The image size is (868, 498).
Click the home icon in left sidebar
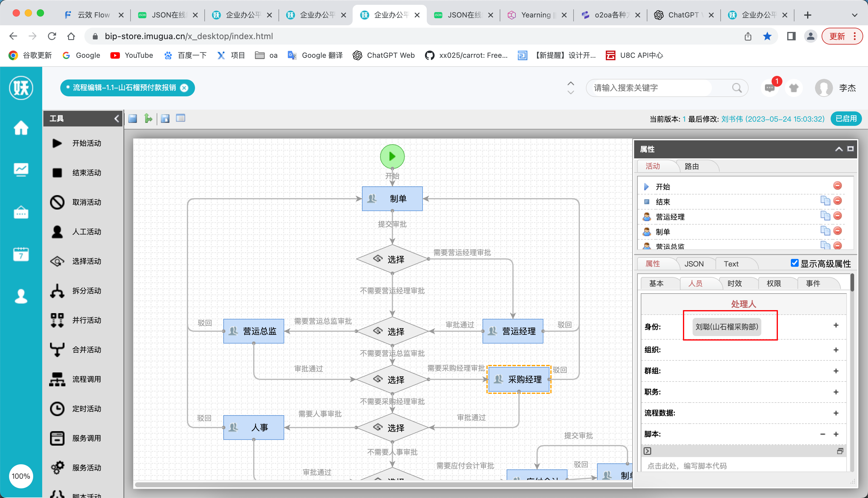tap(21, 128)
